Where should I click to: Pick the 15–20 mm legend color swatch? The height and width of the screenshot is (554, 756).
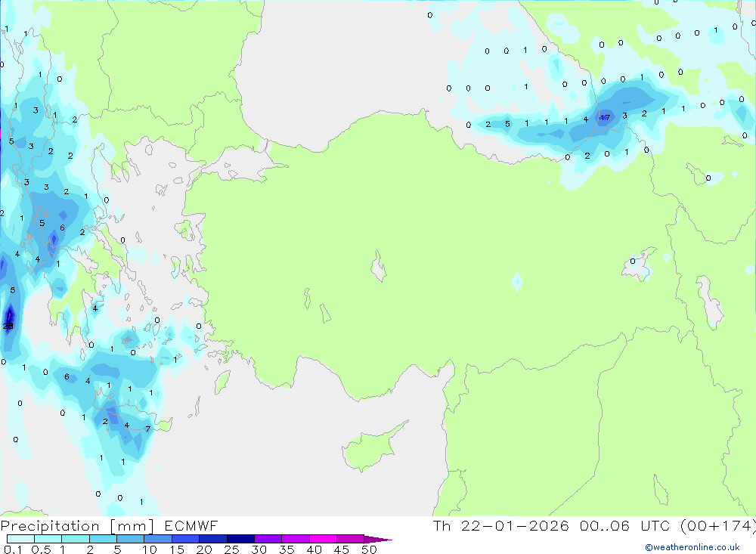pyautogui.click(x=185, y=539)
